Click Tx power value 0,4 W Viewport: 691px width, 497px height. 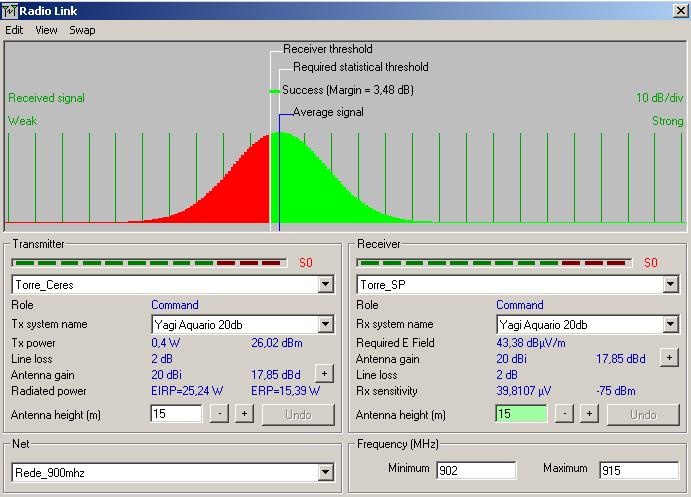tap(166, 343)
